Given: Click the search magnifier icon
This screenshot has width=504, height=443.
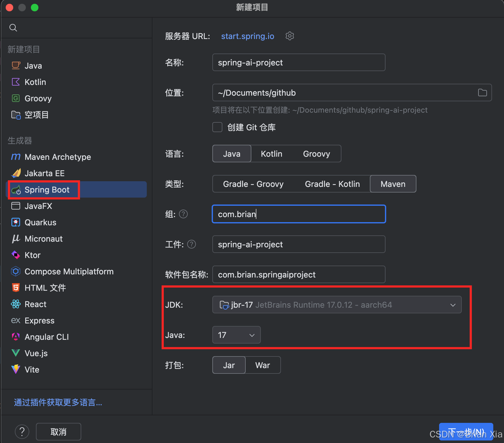Looking at the screenshot, I should (13, 28).
